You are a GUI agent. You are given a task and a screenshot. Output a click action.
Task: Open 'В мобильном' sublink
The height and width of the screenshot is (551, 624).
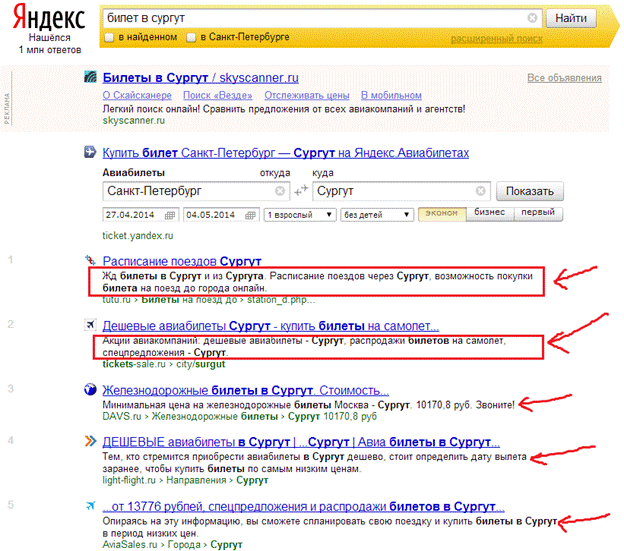391,95
